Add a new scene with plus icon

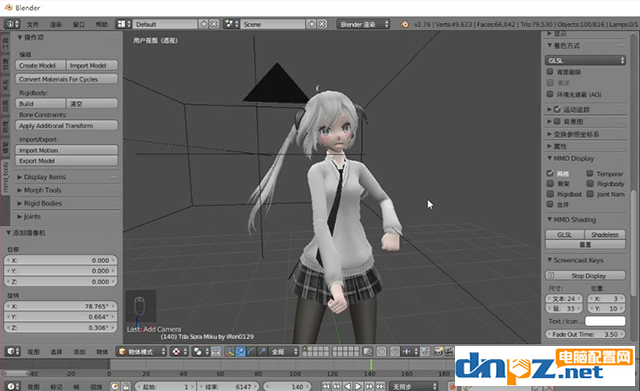(x=311, y=24)
